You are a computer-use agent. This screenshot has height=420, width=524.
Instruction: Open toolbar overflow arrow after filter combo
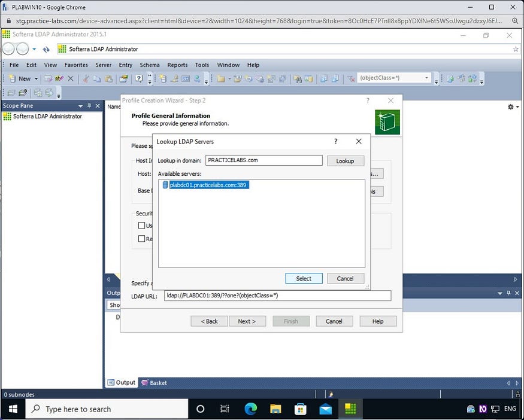pyautogui.click(x=437, y=80)
